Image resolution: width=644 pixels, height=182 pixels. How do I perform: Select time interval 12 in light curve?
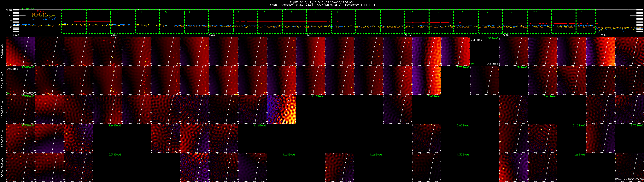click(x=343, y=21)
